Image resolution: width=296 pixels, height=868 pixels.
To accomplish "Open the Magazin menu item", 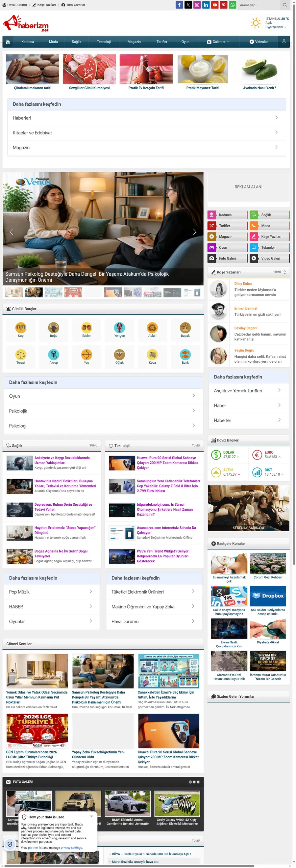I will 134,42.
